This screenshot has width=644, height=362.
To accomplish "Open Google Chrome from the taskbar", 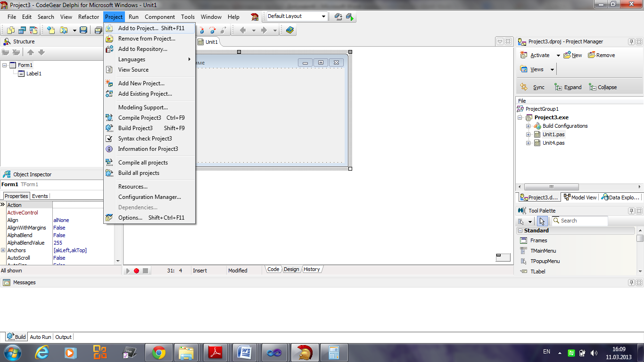I will click(159, 353).
